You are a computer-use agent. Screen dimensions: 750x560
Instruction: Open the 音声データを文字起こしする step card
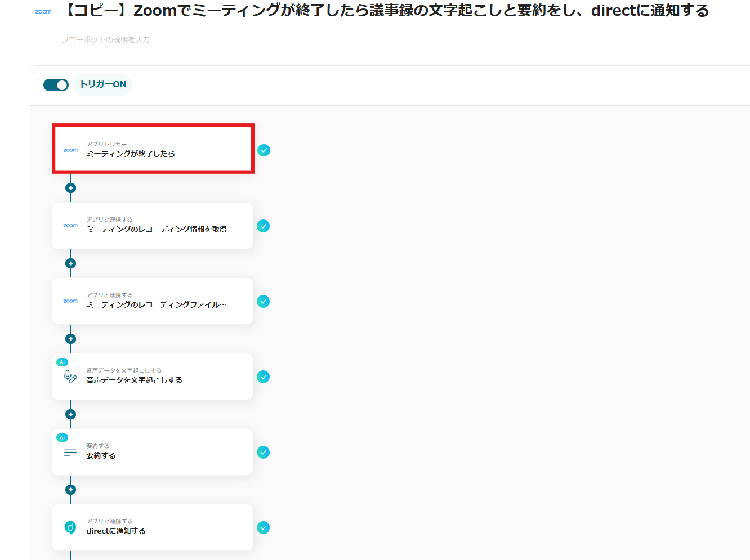tap(153, 377)
